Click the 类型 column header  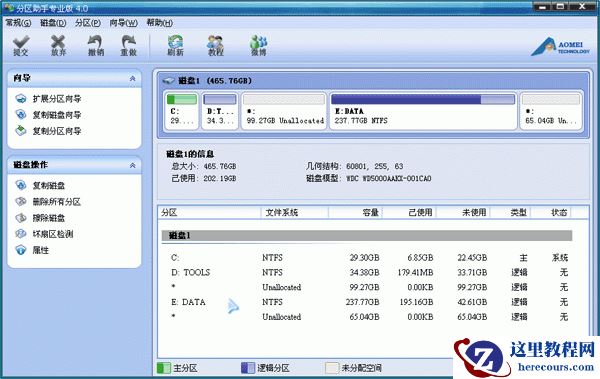(x=510, y=212)
